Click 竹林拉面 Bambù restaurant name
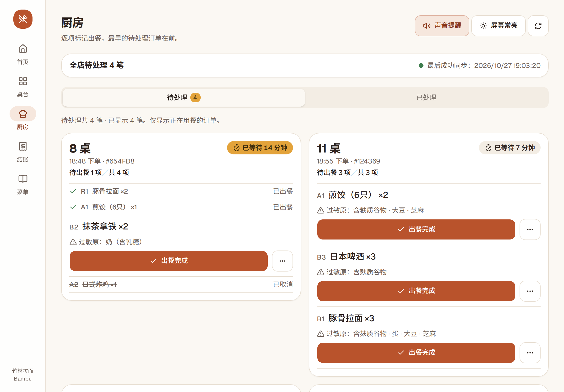 [x=23, y=375]
